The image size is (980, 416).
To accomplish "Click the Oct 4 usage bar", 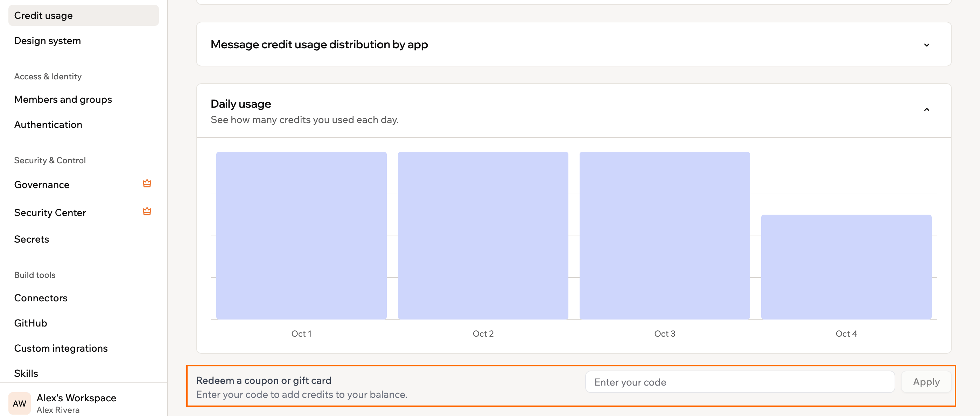I will click(846, 267).
